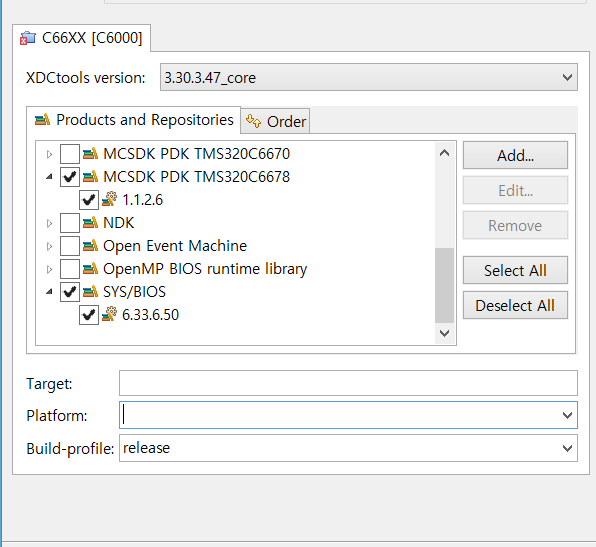Click the NDK product icon
The image size is (596, 547).
[x=90, y=223]
